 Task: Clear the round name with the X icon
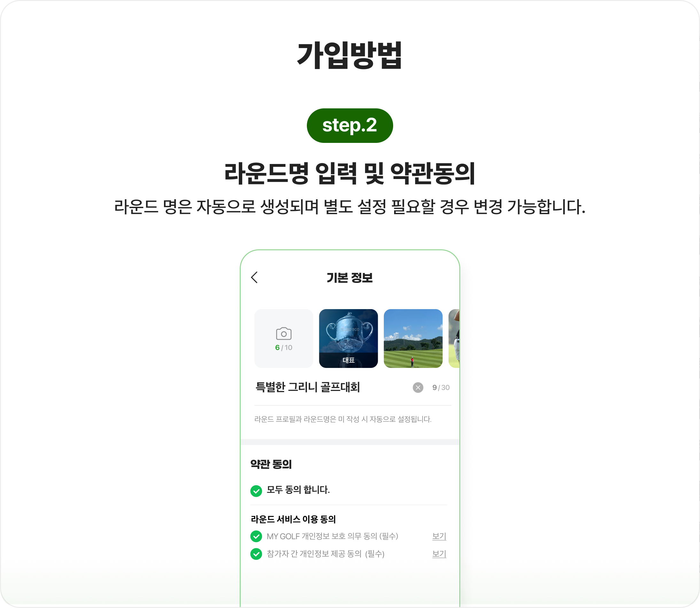pyautogui.click(x=418, y=387)
